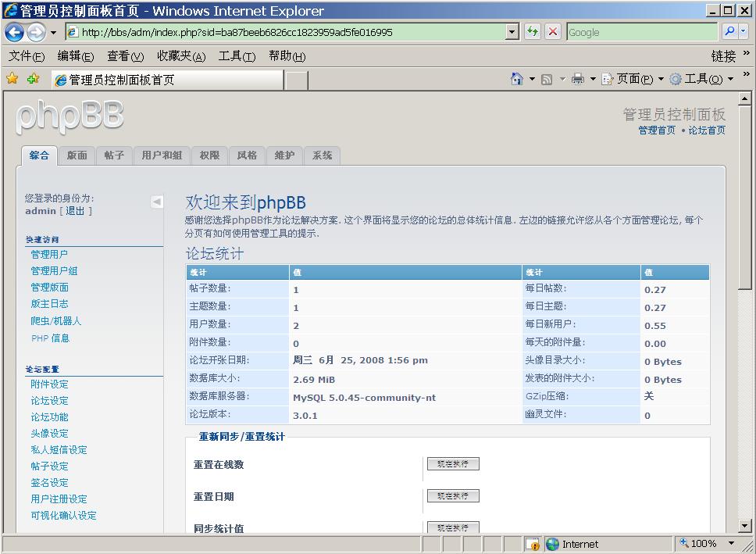The height and width of the screenshot is (554, 756).
Task: Open the Home button dropdown arrow
Action: click(533, 79)
